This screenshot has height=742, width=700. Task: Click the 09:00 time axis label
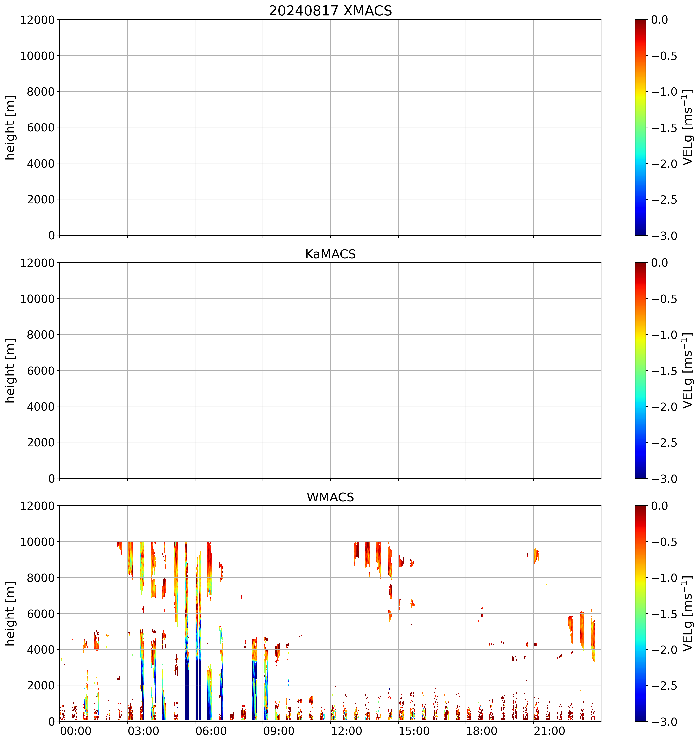tap(279, 731)
